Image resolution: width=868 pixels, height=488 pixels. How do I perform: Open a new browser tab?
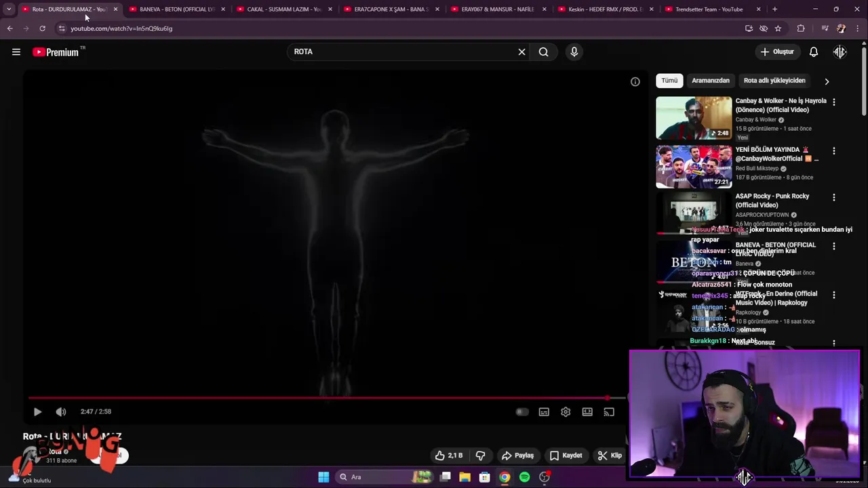point(774,9)
